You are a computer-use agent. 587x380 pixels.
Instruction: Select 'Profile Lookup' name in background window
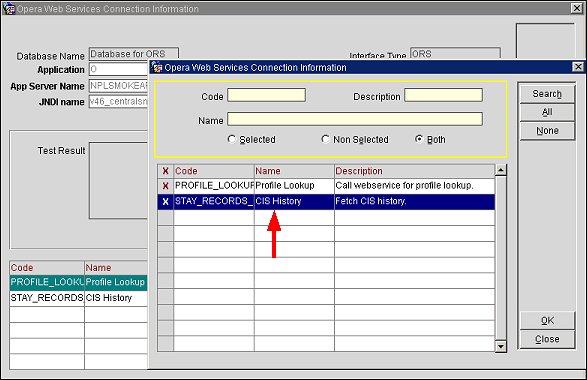[116, 282]
